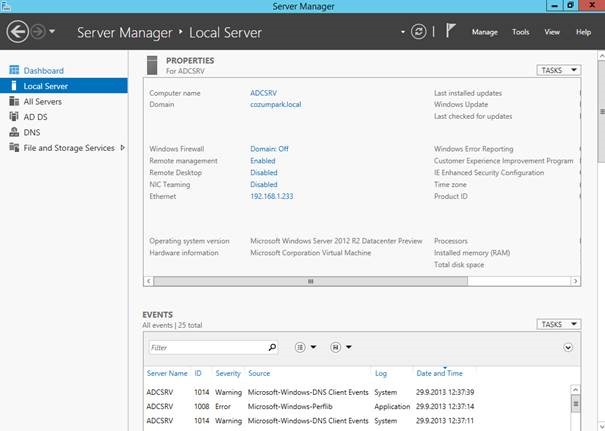Click the File and Storage Services icon
The width and height of the screenshot is (605, 431).
pyautogui.click(x=14, y=147)
